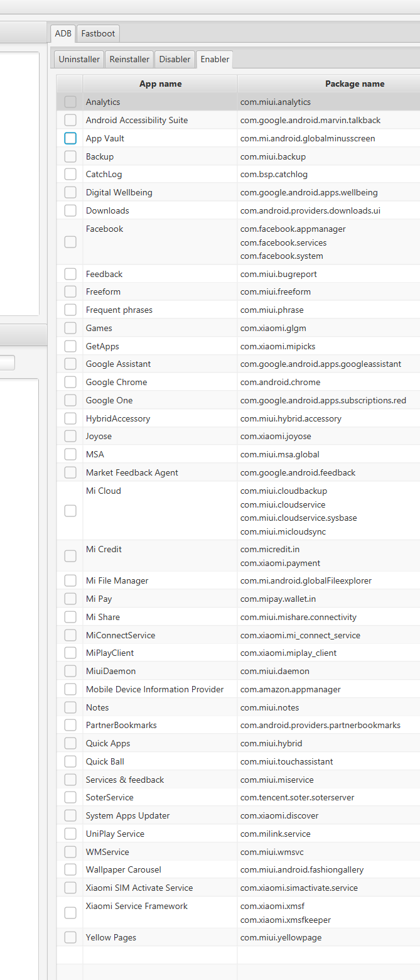Toggle the App Vault checkbox
420x980 pixels.
[70, 138]
